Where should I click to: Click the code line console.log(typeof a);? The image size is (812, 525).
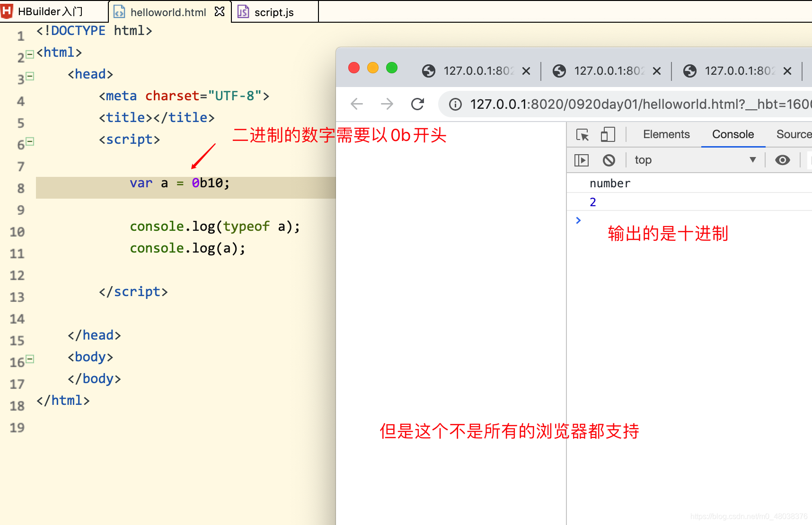click(x=215, y=227)
